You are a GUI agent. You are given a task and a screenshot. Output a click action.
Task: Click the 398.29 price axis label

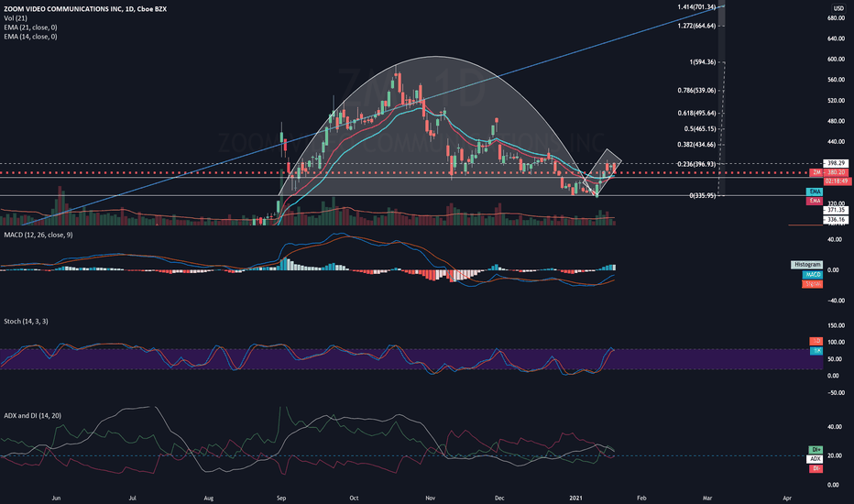coord(836,163)
